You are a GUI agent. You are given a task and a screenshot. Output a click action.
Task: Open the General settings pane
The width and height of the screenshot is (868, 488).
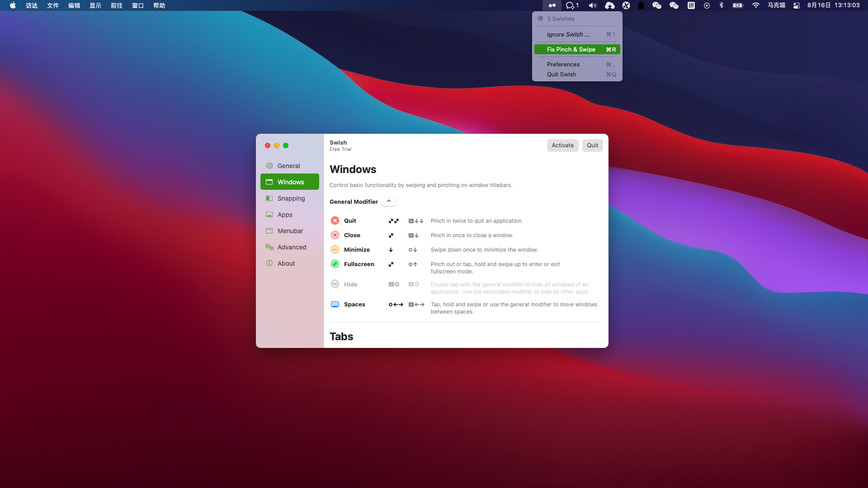[x=289, y=166]
